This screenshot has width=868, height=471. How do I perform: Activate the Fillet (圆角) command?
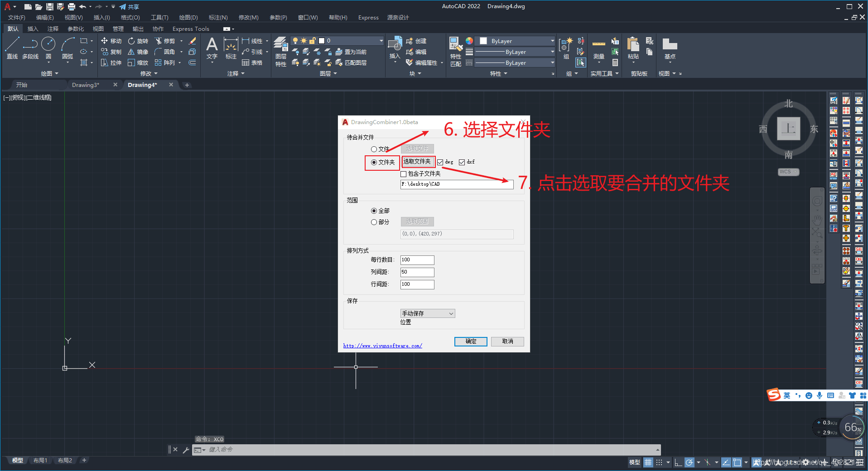(x=165, y=52)
